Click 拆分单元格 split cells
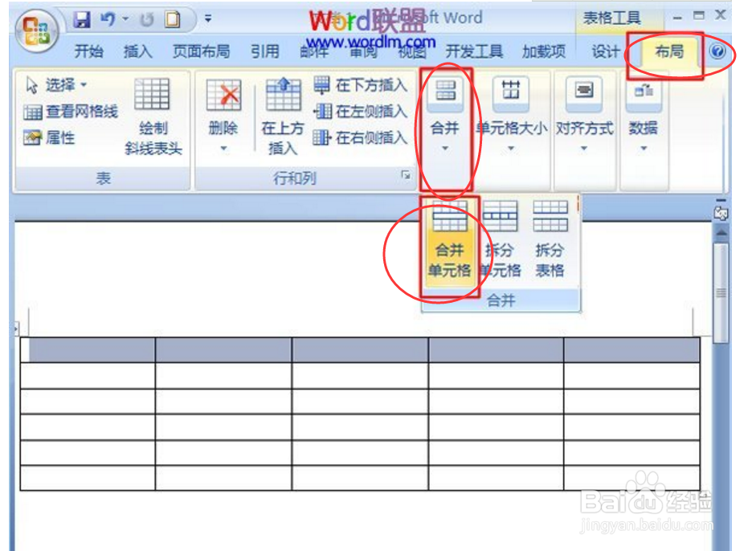Screen dimensions: 756x551 [501, 240]
